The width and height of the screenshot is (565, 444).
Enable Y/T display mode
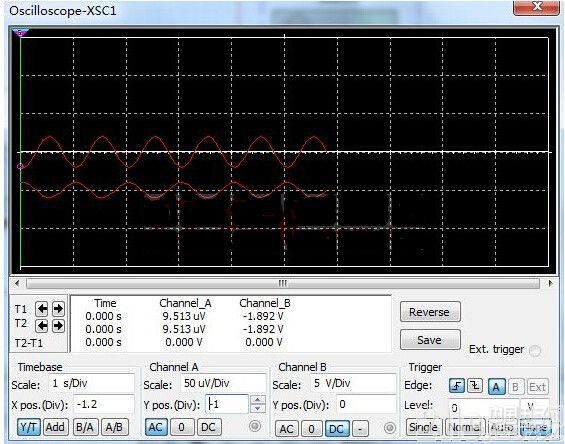pyautogui.click(x=28, y=427)
